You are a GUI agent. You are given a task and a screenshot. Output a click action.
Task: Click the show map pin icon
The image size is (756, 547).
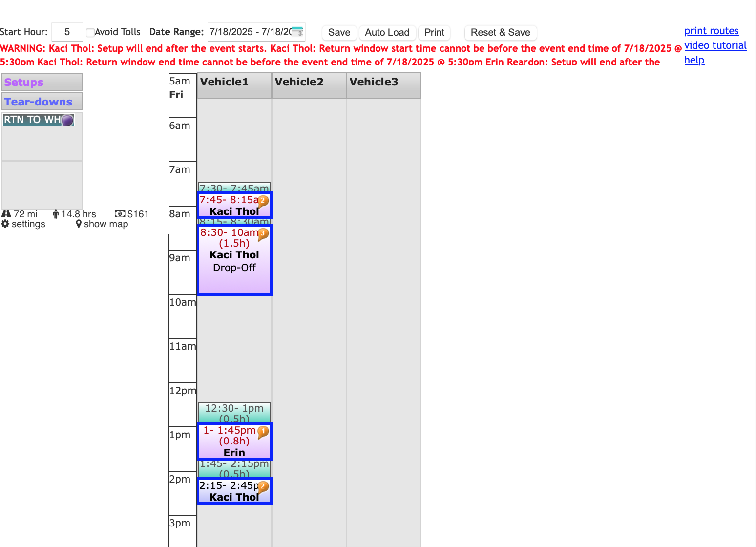point(79,224)
